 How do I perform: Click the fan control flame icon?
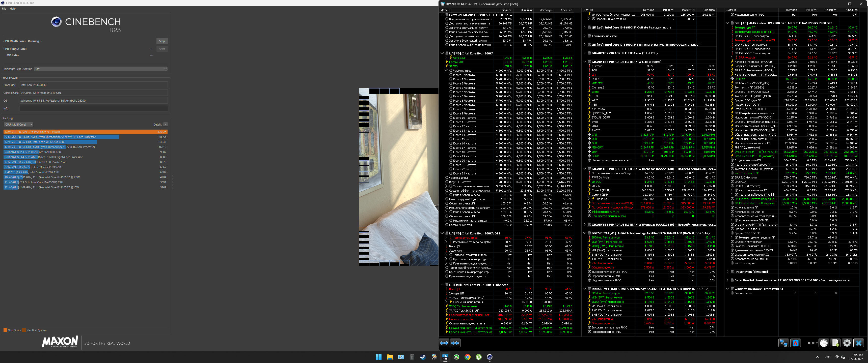click(796, 343)
